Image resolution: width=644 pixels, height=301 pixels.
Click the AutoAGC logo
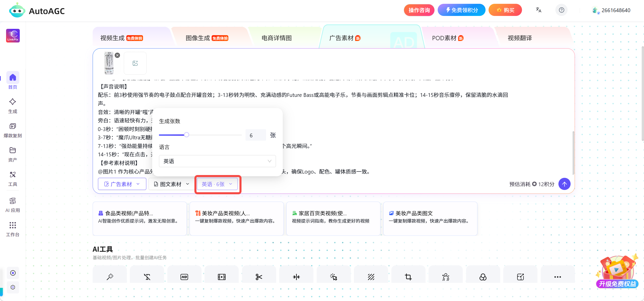click(x=37, y=11)
